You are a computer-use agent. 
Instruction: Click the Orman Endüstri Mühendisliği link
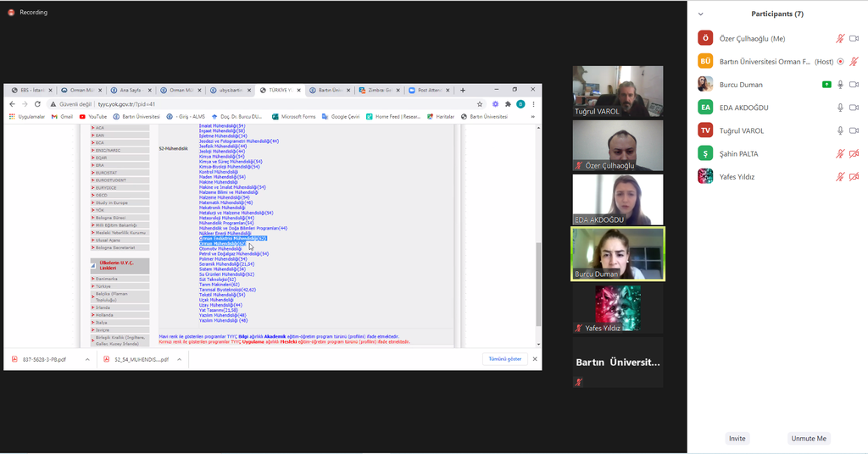tap(220, 239)
